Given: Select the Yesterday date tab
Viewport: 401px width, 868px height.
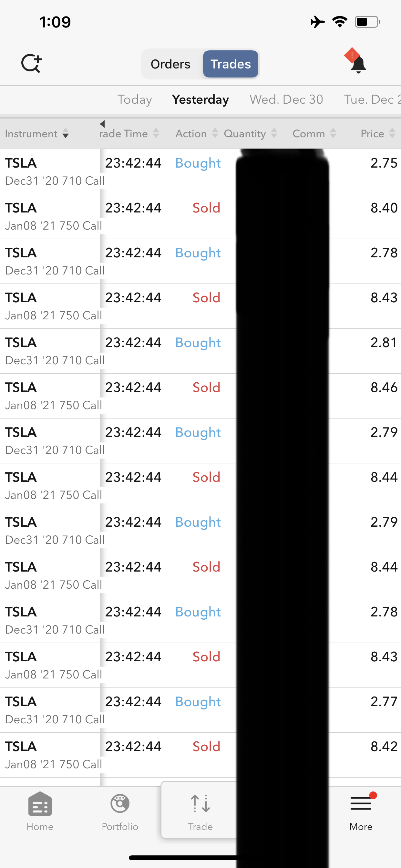Looking at the screenshot, I should click(x=200, y=100).
